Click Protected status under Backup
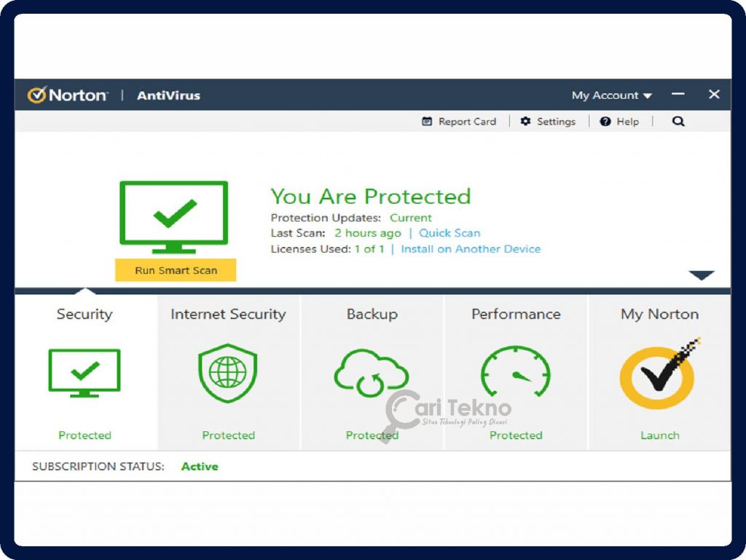Viewport: 746px width, 560px height. click(x=372, y=435)
